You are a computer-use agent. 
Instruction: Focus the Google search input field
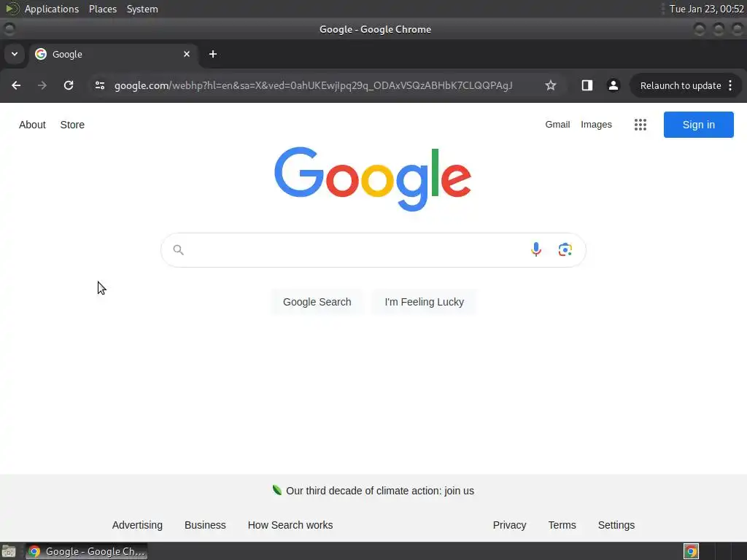click(355, 250)
